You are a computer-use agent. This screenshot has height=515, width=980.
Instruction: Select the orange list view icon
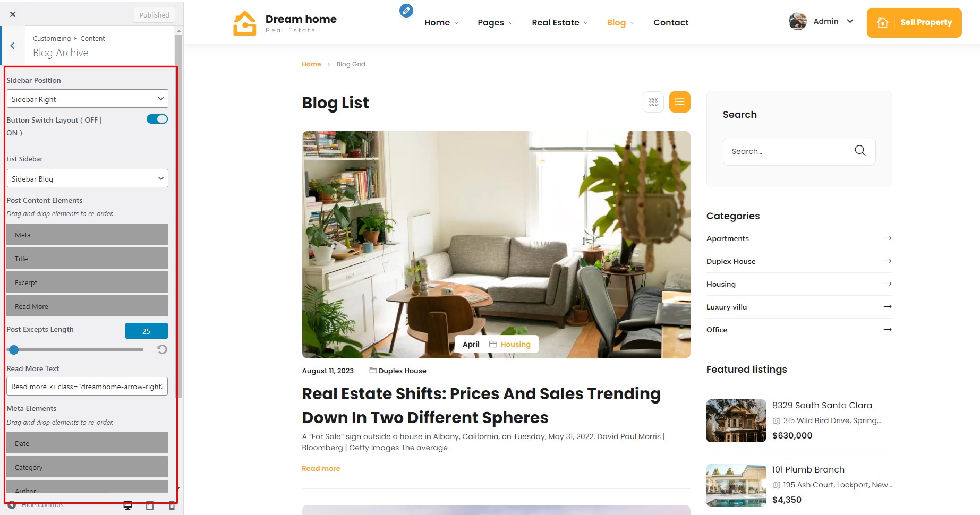(680, 102)
